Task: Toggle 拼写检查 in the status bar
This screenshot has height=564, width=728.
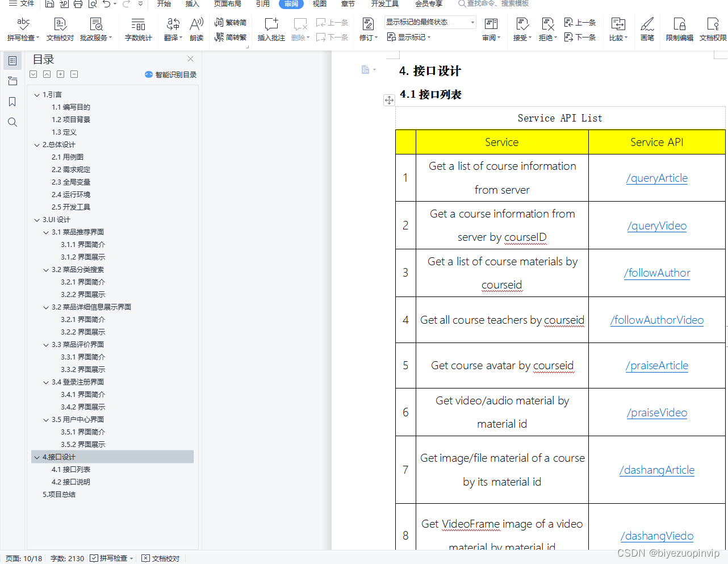Action: (x=112, y=558)
